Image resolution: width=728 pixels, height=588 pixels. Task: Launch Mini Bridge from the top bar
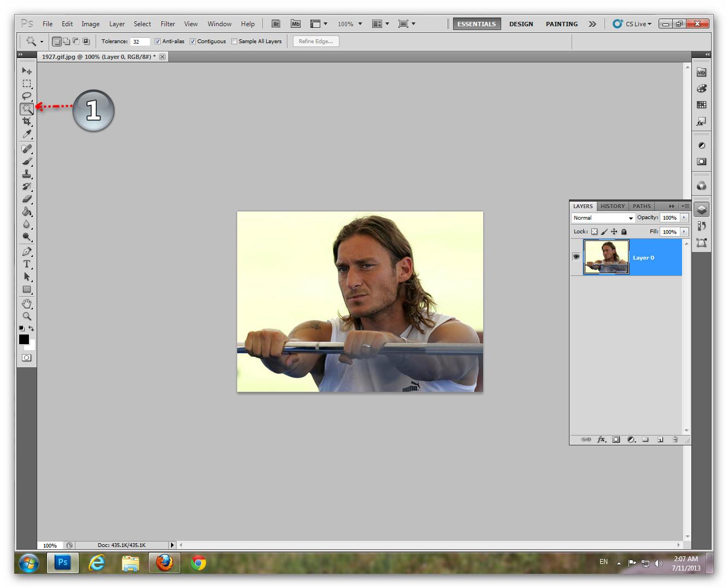[296, 24]
